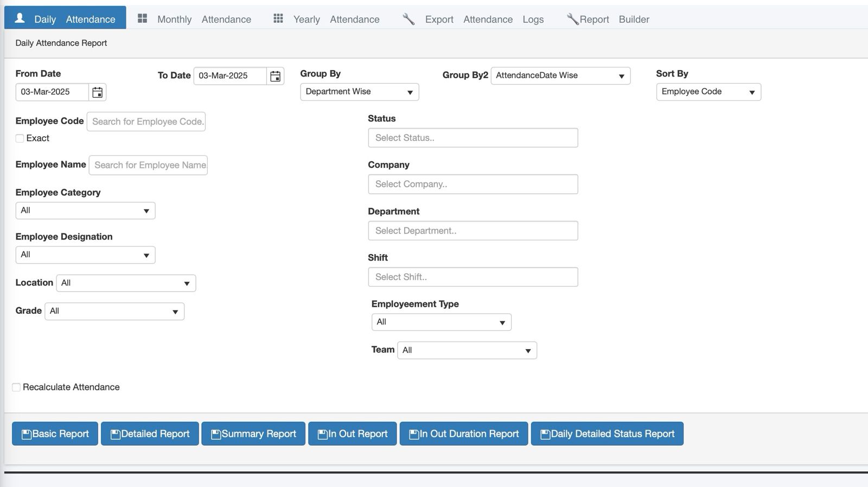Expand the Group By dropdown showing Department Wise
This screenshot has width=868, height=487.
coord(359,92)
